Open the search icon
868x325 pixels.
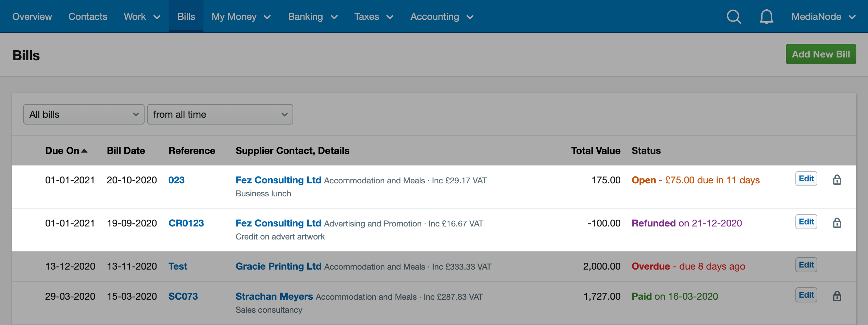coord(733,16)
